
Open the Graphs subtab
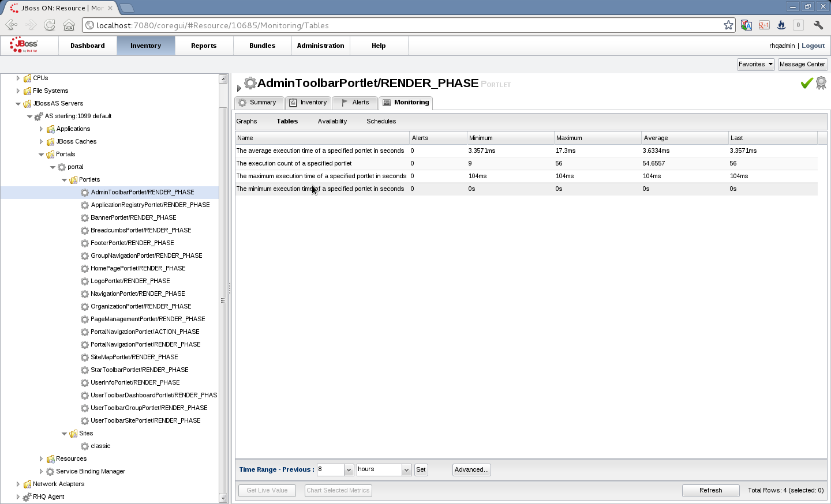[246, 121]
